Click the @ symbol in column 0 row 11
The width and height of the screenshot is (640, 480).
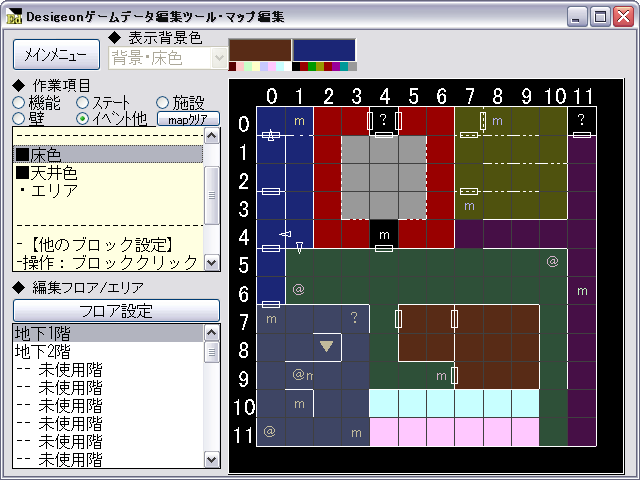[269, 431]
